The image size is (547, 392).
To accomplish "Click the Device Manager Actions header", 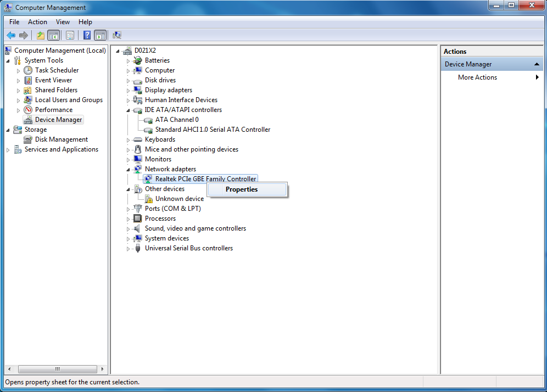I will pyautogui.click(x=492, y=64).
